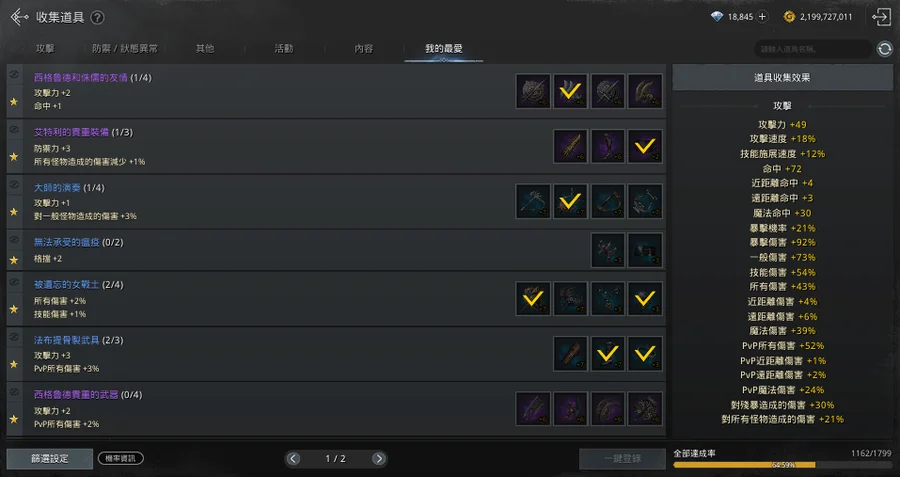
Task: Click the back arrow beside 收集道具
Action: (x=19, y=17)
